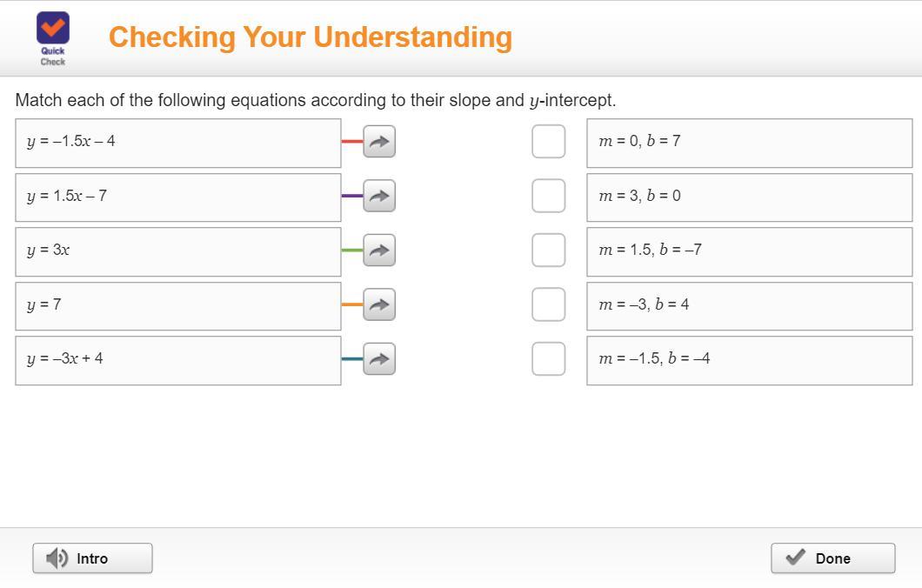Viewport: 922px width, 588px height.
Task: Click the arrow icon beside y = –1.5x – 4
Action: click(x=379, y=142)
